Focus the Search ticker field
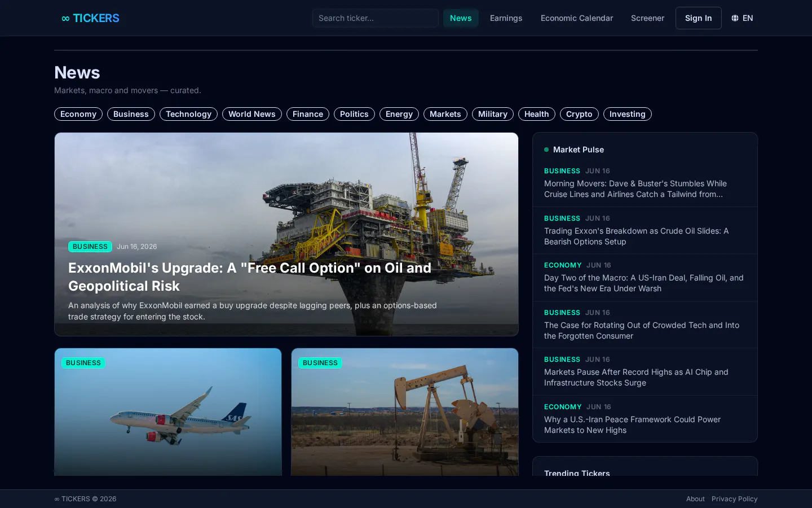 coord(375,18)
